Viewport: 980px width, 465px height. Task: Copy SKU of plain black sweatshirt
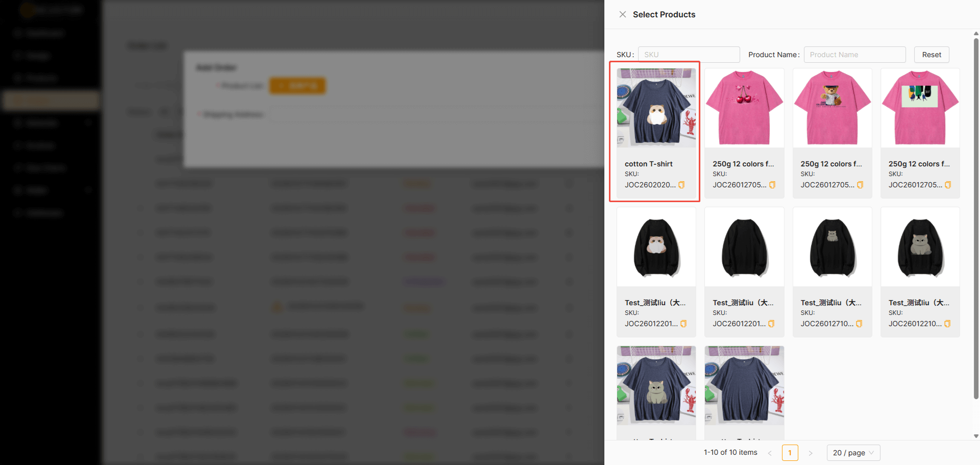(x=771, y=324)
